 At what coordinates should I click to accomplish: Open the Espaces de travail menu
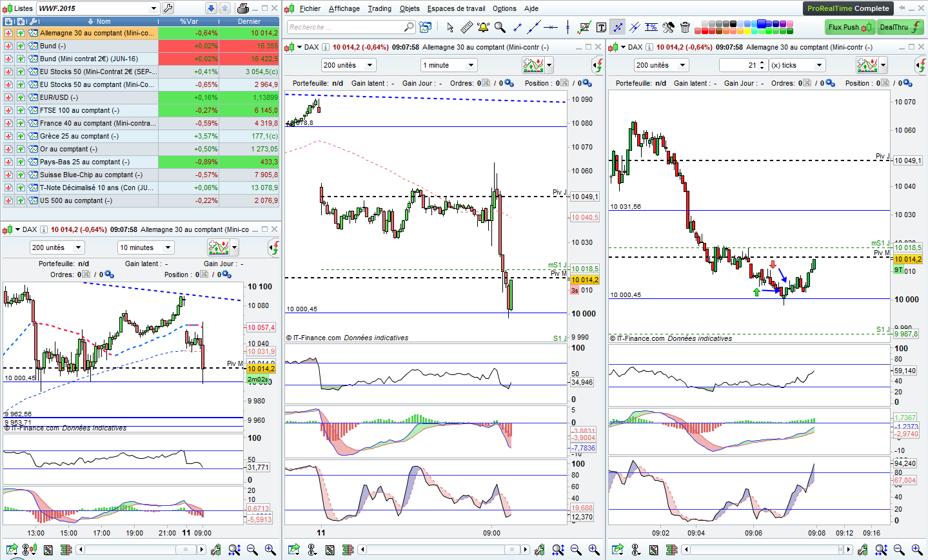point(456,8)
